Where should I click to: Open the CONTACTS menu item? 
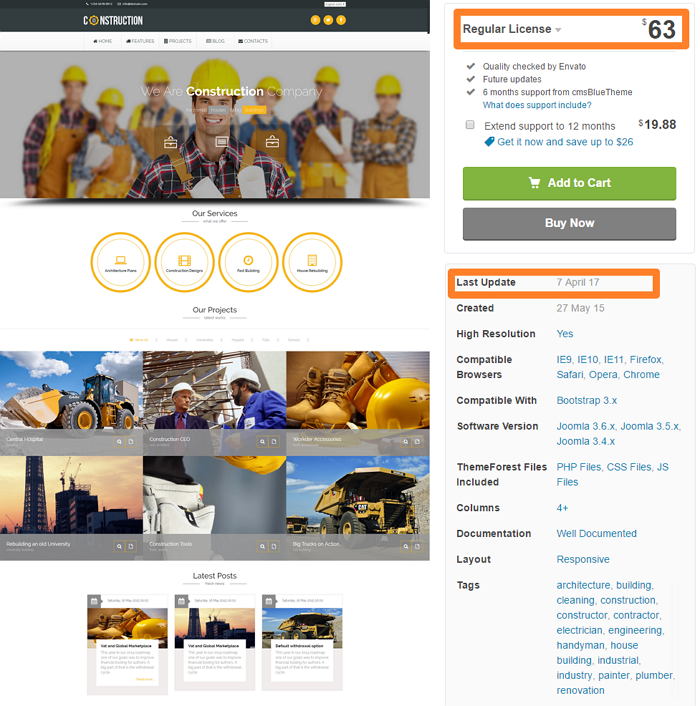point(253,41)
